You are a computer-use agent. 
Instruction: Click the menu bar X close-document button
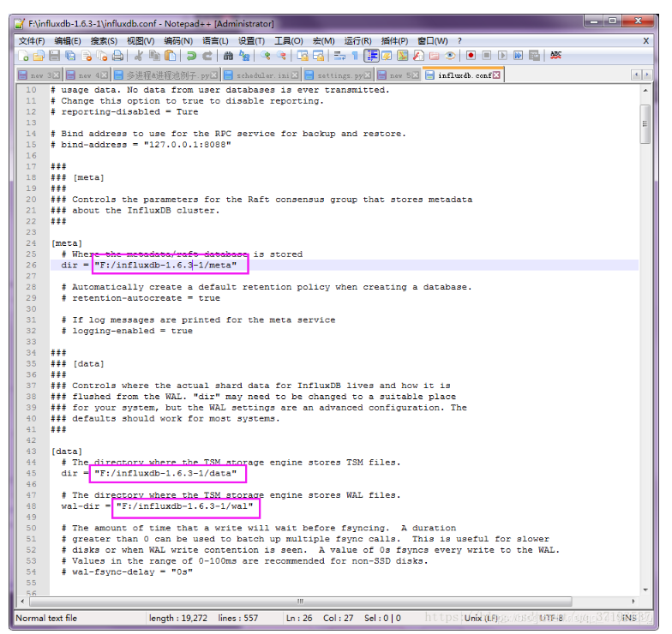pyautogui.click(x=646, y=41)
